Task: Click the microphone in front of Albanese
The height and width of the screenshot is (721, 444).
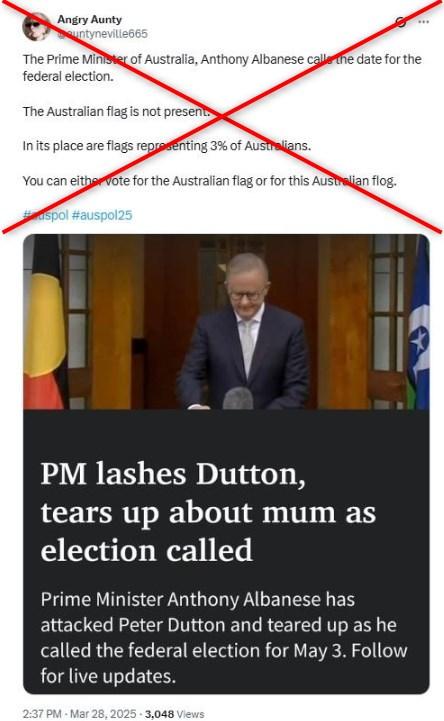Action: click(238, 398)
